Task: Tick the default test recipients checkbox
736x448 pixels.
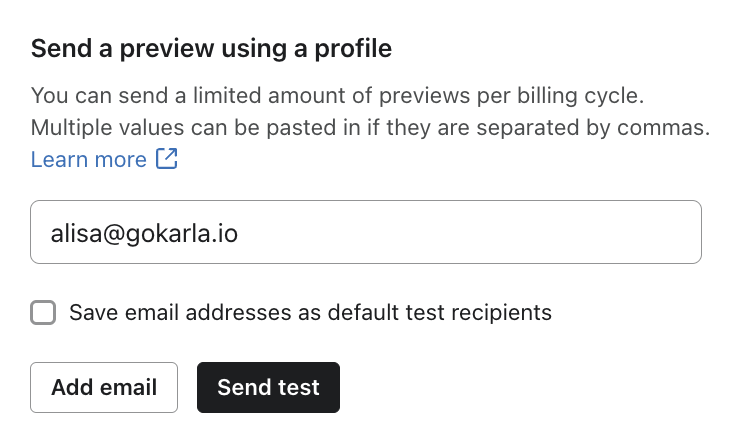Action: click(x=43, y=313)
